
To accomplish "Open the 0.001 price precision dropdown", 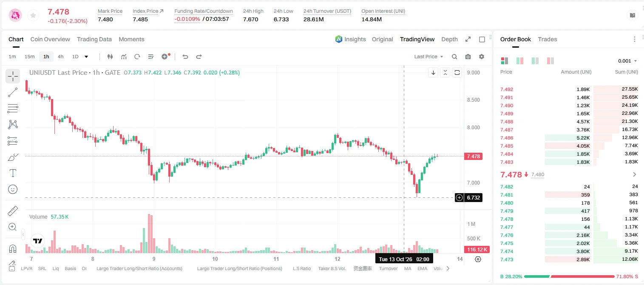I will coord(627,61).
